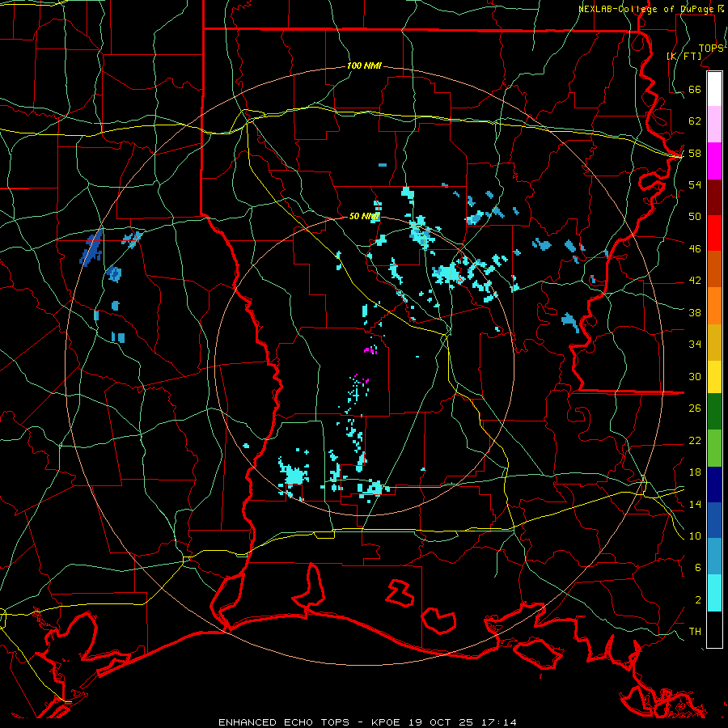Click legend value 6
The width and height of the screenshot is (728, 728).
(x=697, y=567)
